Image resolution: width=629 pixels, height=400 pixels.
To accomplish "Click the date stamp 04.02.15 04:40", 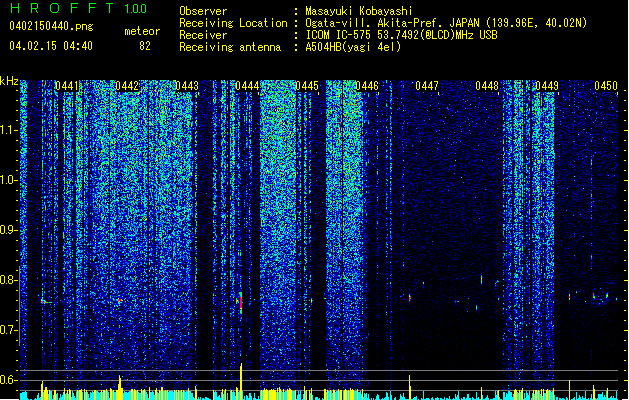I will [51, 46].
